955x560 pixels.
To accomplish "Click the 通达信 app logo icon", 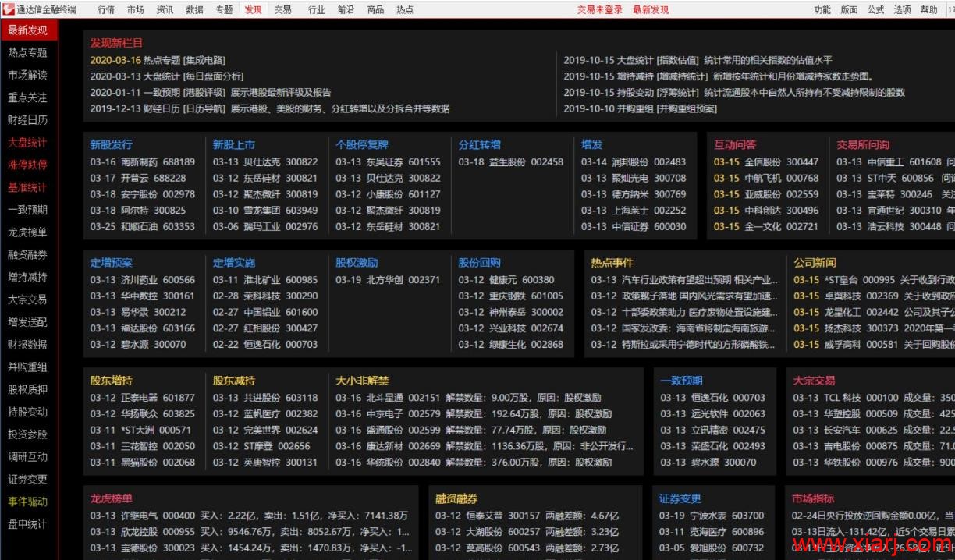I will [x=9, y=9].
